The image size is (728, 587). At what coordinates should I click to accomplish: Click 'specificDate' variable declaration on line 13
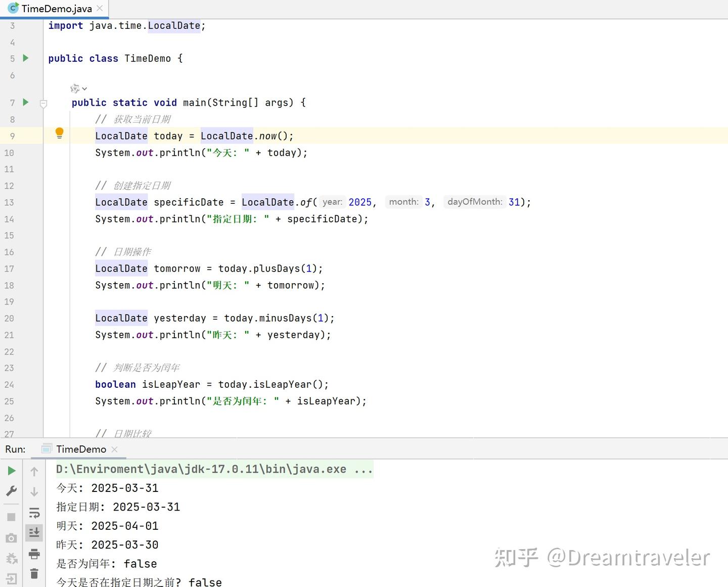[x=189, y=202]
